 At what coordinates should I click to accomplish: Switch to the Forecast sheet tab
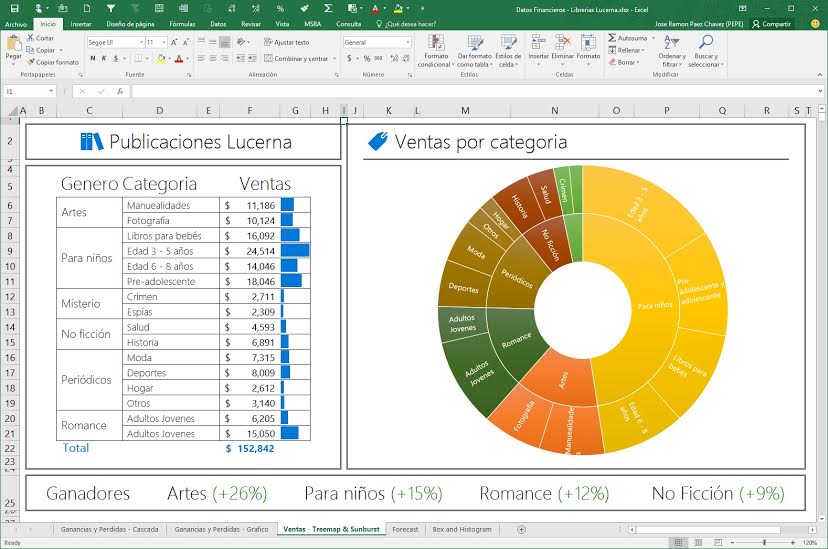(405, 529)
